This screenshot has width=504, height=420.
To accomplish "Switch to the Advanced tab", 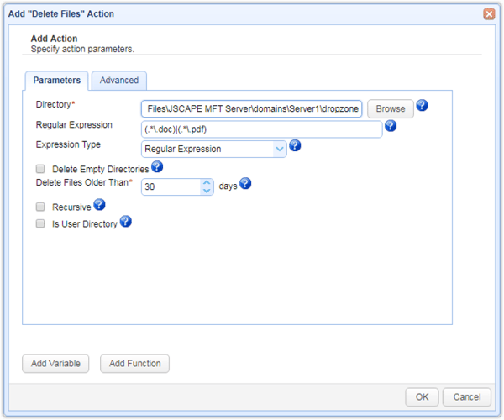I will (x=119, y=81).
